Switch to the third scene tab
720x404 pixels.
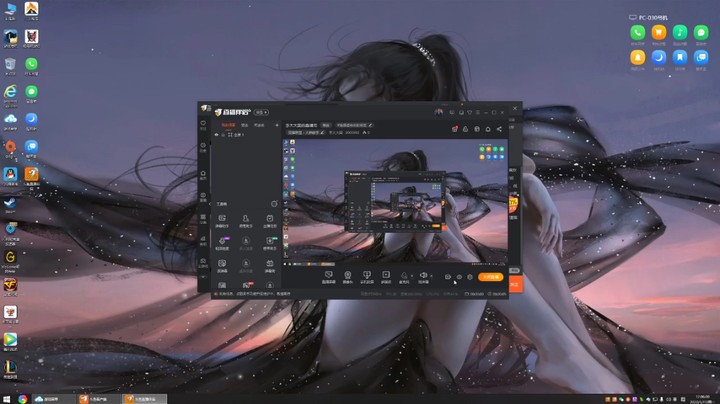259,125
